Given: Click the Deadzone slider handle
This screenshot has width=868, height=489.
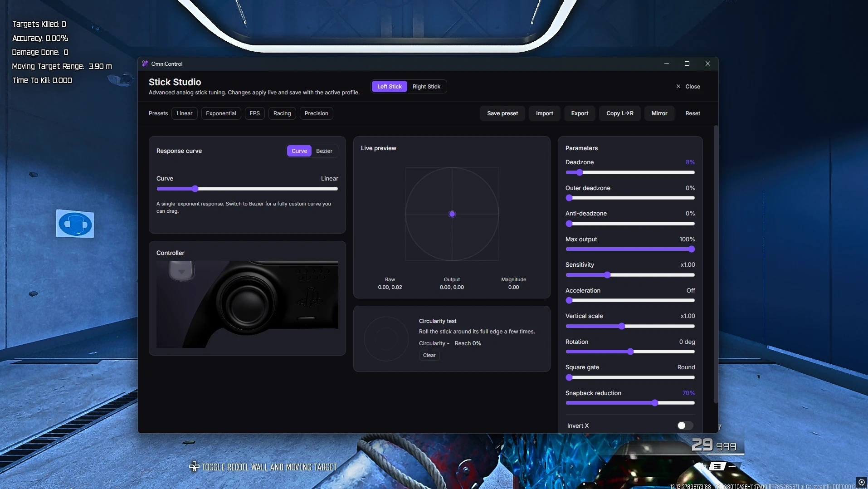Looking at the screenshot, I should [x=580, y=172].
